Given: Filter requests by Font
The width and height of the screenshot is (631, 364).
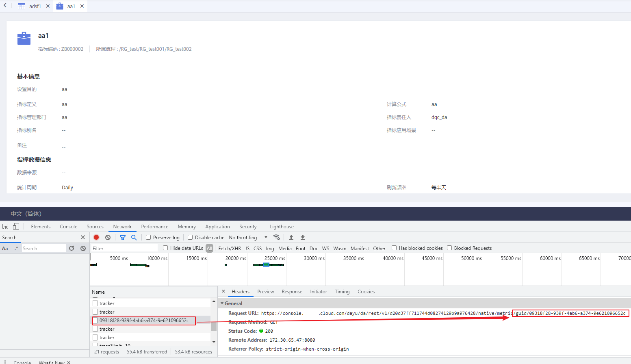Looking at the screenshot, I should (x=301, y=248).
